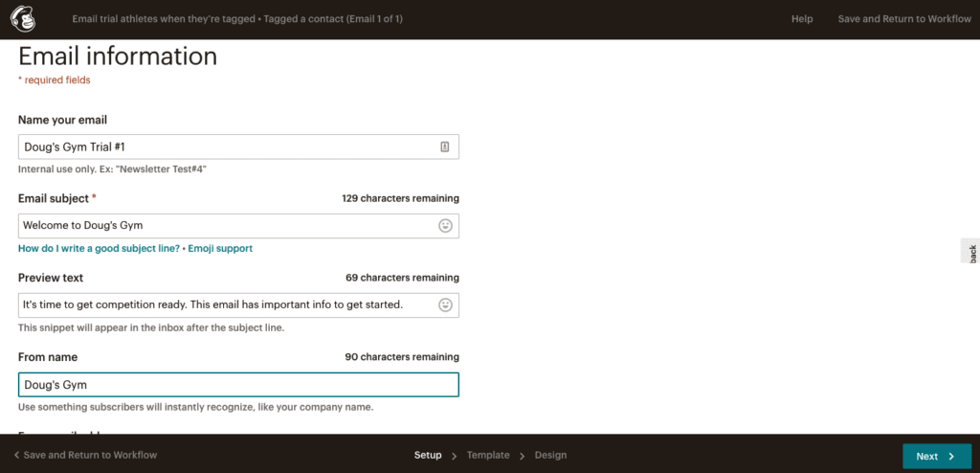
Task: Click the '* required fields' note
Action: point(55,80)
